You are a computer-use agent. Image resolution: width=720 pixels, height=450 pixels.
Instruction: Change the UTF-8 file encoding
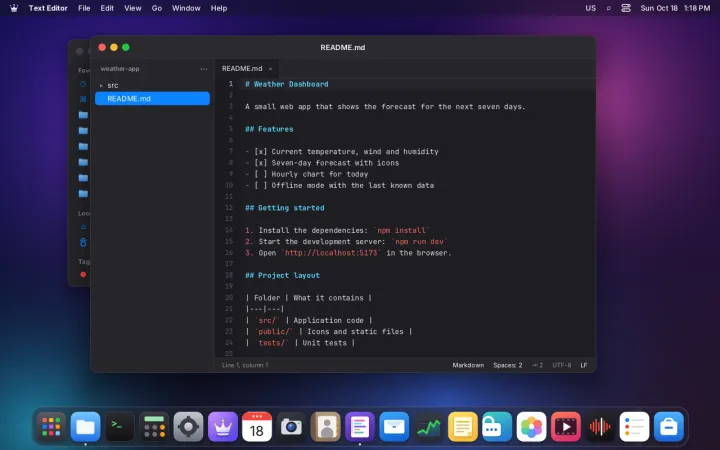click(x=562, y=365)
